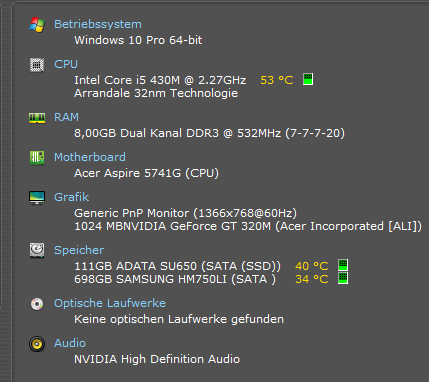Open the Betriebssystem section link
This screenshot has height=382, width=429.
(x=98, y=24)
